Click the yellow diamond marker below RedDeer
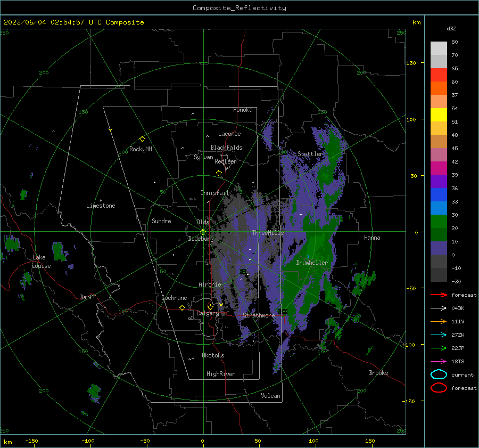The width and height of the screenshot is (479, 448). 219,173
